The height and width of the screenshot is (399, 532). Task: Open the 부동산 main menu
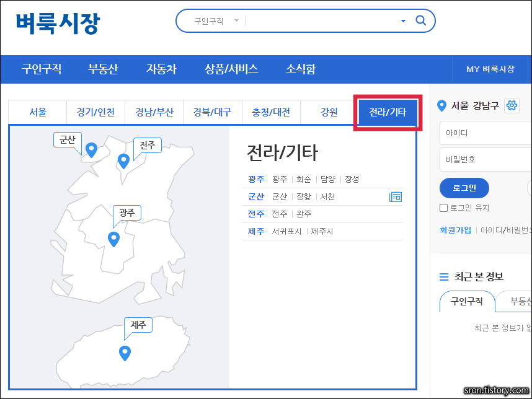pos(103,69)
